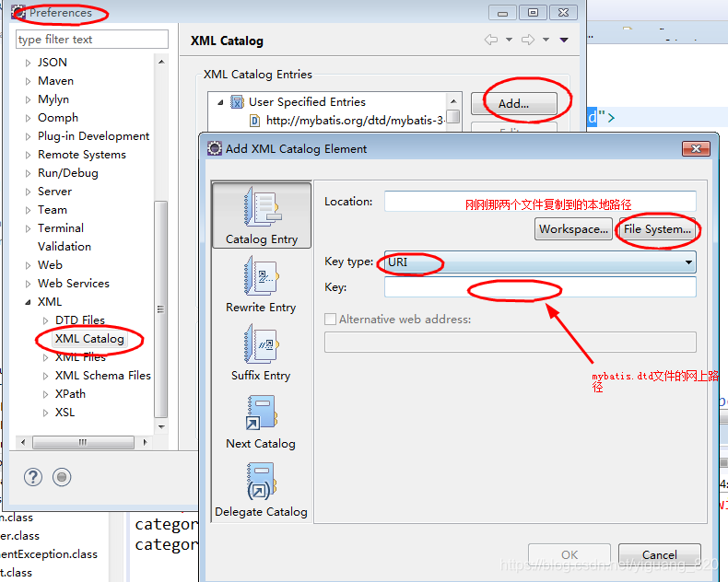Click entries list scroll up arrow
The width and height of the screenshot is (728, 582).
point(453,101)
